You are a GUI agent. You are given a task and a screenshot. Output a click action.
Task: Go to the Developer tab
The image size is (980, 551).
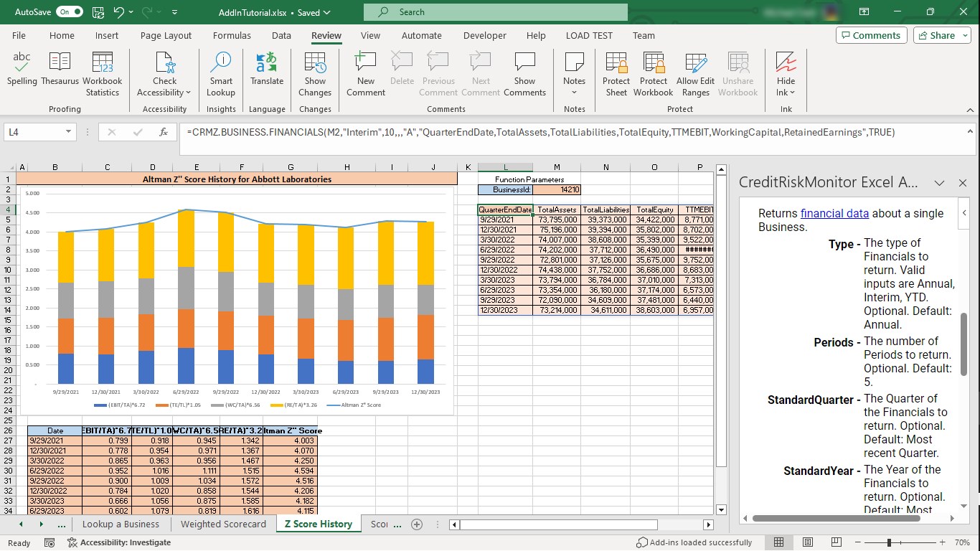pyautogui.click(x=484, y=35)
